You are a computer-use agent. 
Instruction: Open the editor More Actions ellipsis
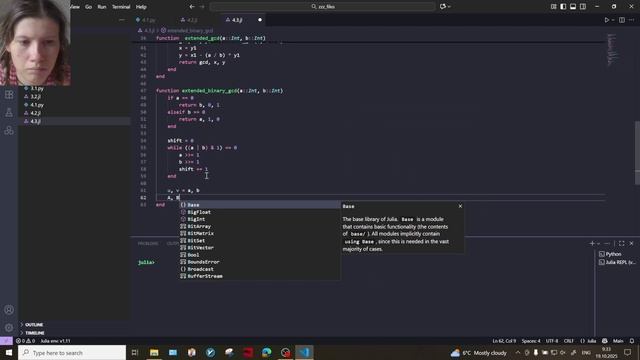(631, 20)
